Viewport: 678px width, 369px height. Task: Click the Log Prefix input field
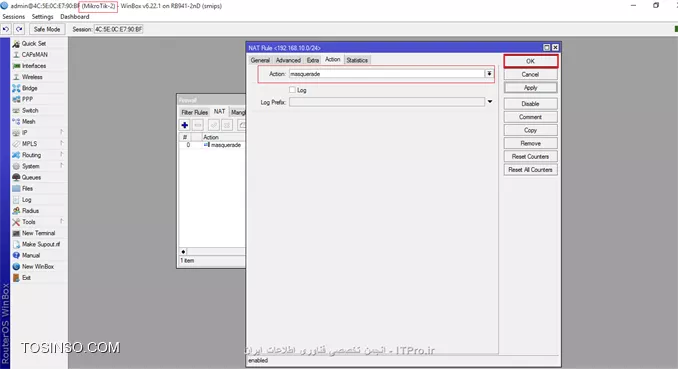(x=387, y=102)
